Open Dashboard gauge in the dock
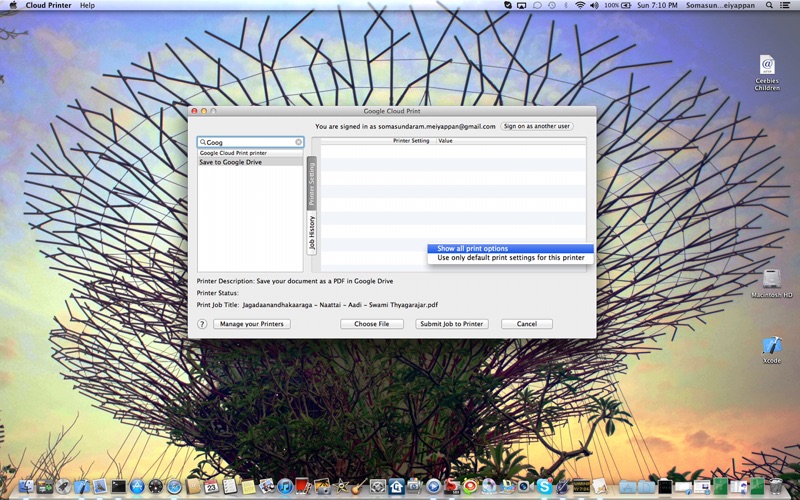This screenshot has width=800, height=500. pyautogui.click(x=156, y=487)
